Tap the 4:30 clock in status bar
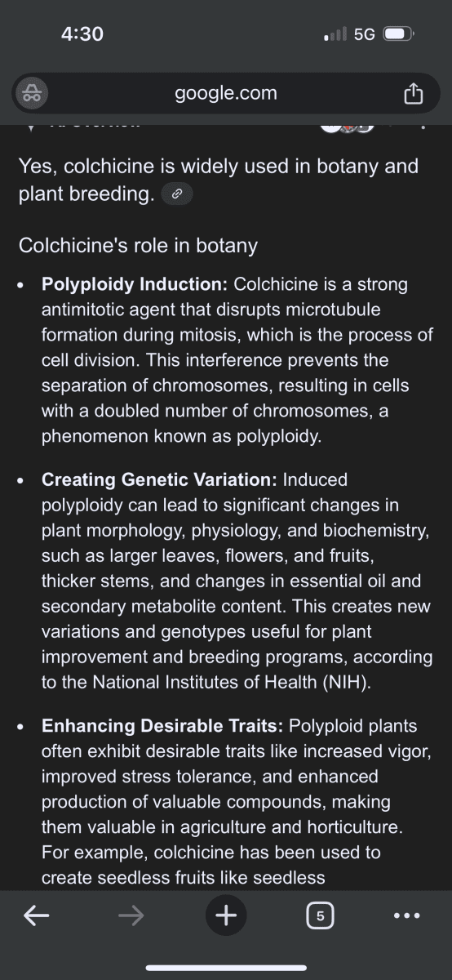Image resolution: width=452 pixels, height=980 pixels. pos(82,33)
